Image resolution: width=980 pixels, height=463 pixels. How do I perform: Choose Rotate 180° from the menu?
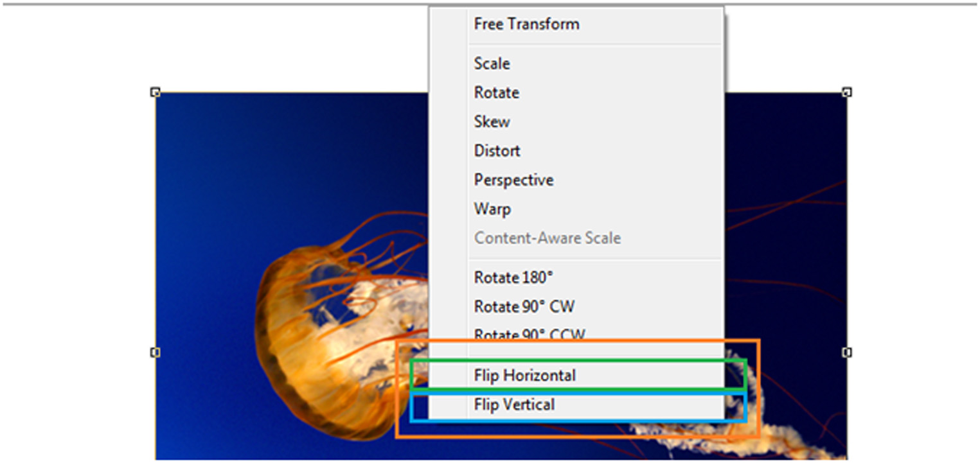point(514,277)
